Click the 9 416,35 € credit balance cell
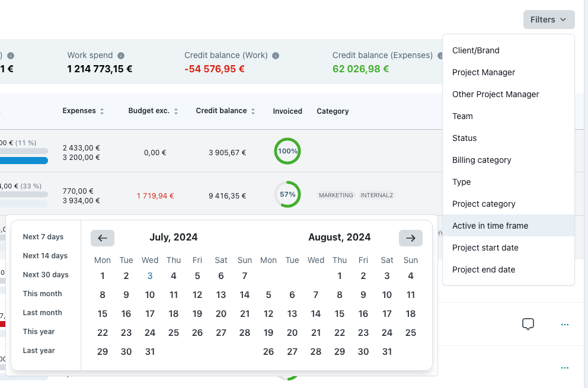The image size is (588, 388). click(x=227, y=195)
